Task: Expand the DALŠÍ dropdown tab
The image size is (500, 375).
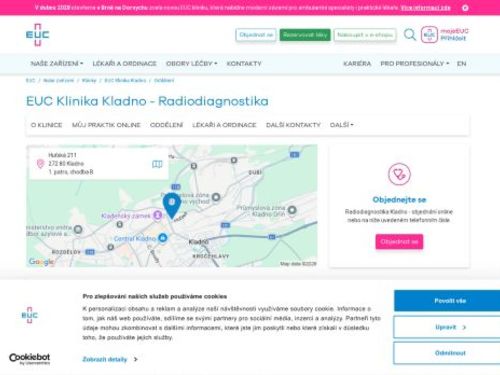Action: point(341,125)
